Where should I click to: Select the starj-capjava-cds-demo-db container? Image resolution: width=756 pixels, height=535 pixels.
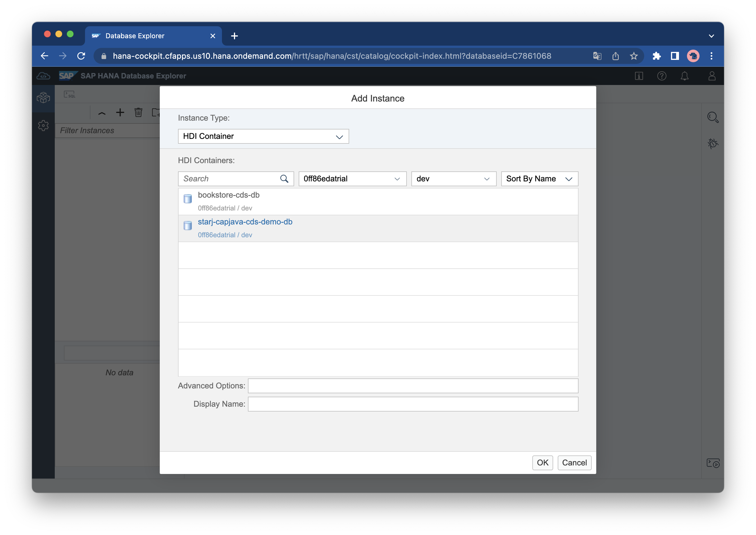click(245, 228)
